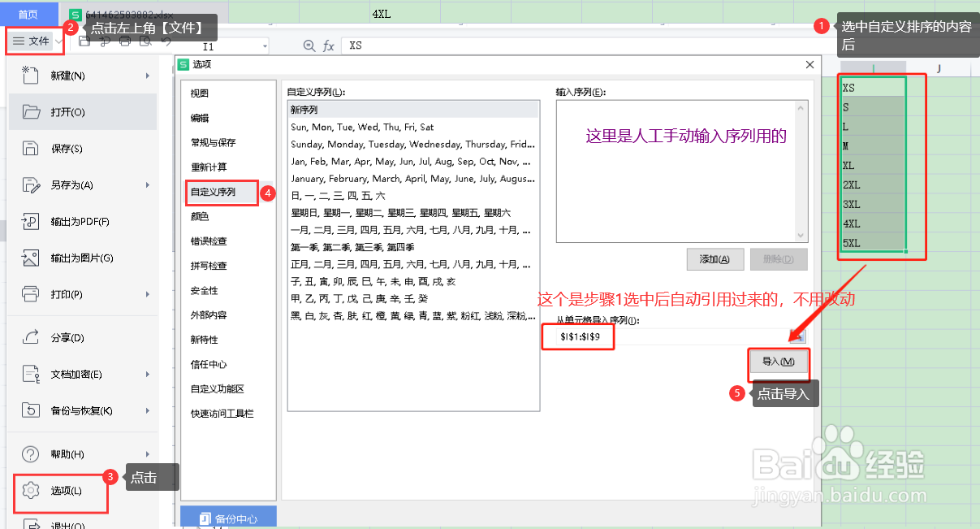Expand the 新建(N) submenu arrow
This screenshot has width=980, height=529.
(148, 76)
